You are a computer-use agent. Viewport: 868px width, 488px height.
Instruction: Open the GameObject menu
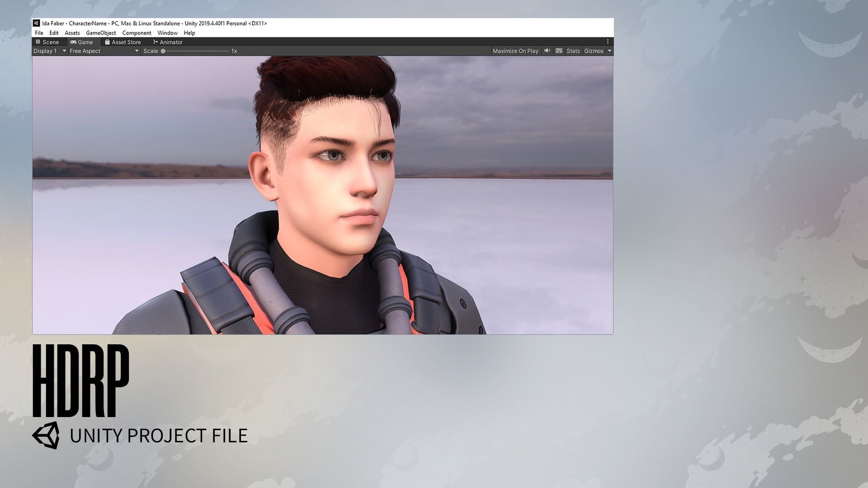101,33
